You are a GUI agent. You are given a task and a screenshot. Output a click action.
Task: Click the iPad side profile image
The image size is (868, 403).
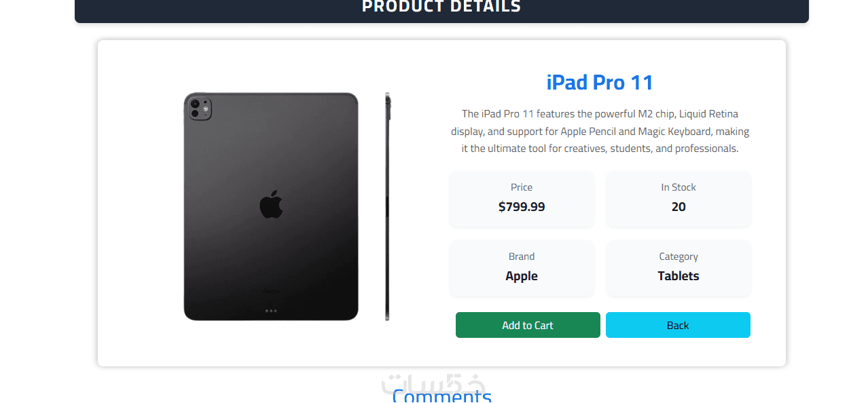pos(387,206)
